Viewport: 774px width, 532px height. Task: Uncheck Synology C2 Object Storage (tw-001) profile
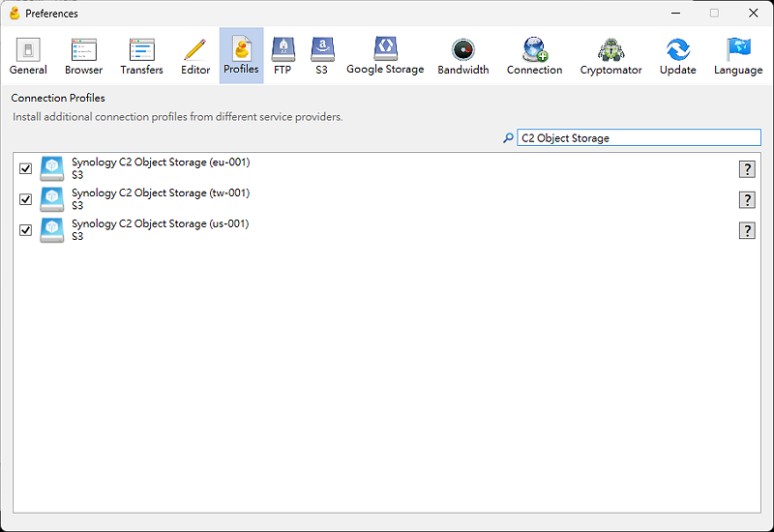(x=26, y=199)
